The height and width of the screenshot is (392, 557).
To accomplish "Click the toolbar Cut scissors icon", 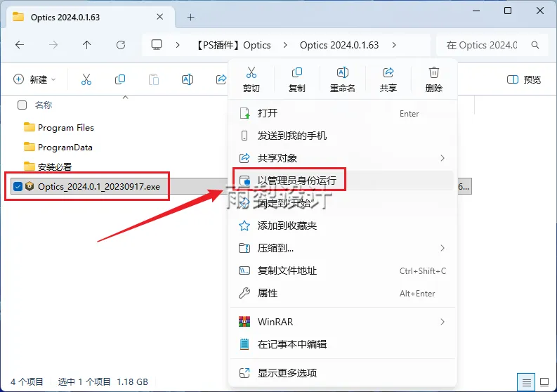I will click(86, 79).
